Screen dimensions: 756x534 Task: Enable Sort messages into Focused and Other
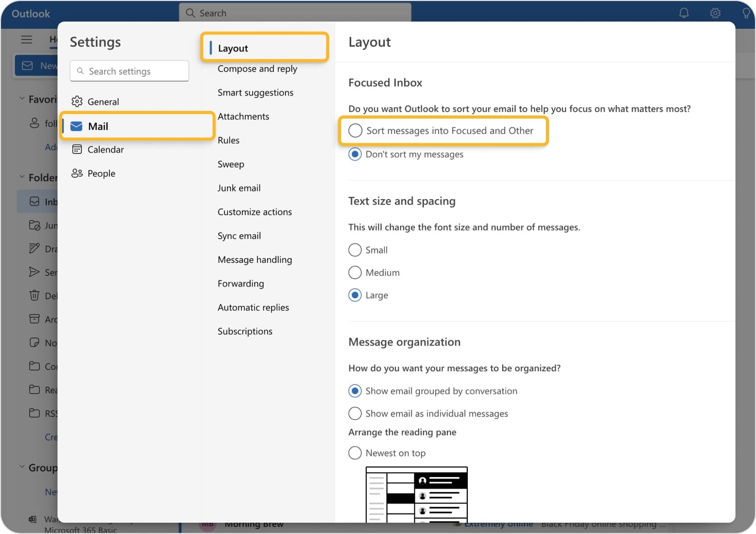(x=355, y=130)
